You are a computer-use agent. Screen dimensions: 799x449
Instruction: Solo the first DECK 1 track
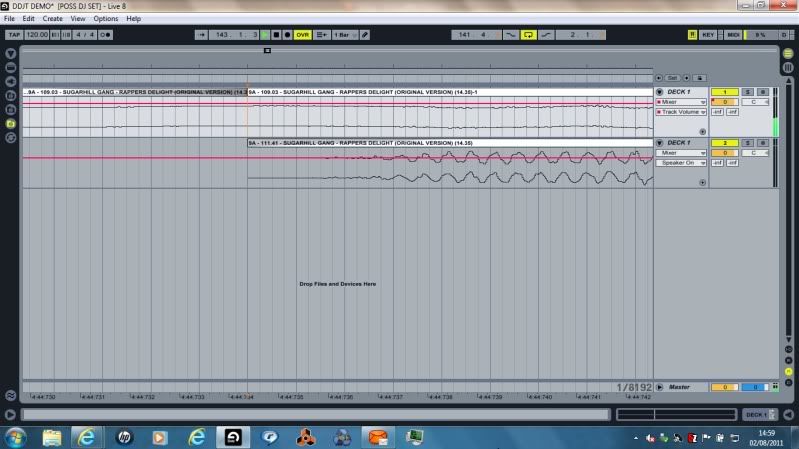(747, 92)
